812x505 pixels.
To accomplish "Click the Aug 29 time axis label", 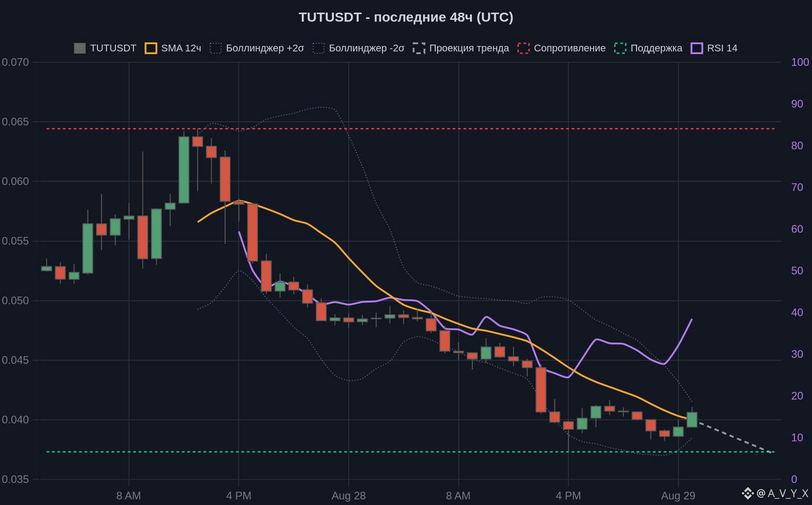I will coord(678,496).
